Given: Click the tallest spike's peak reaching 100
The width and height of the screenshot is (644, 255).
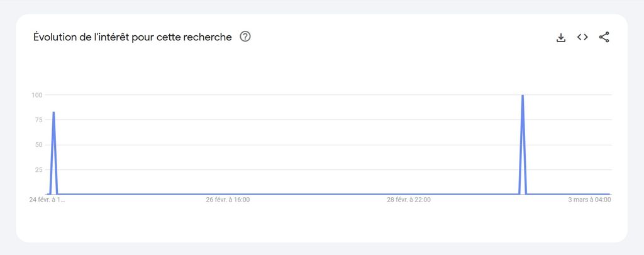Looking at the screenshot, I should (523, 96).
